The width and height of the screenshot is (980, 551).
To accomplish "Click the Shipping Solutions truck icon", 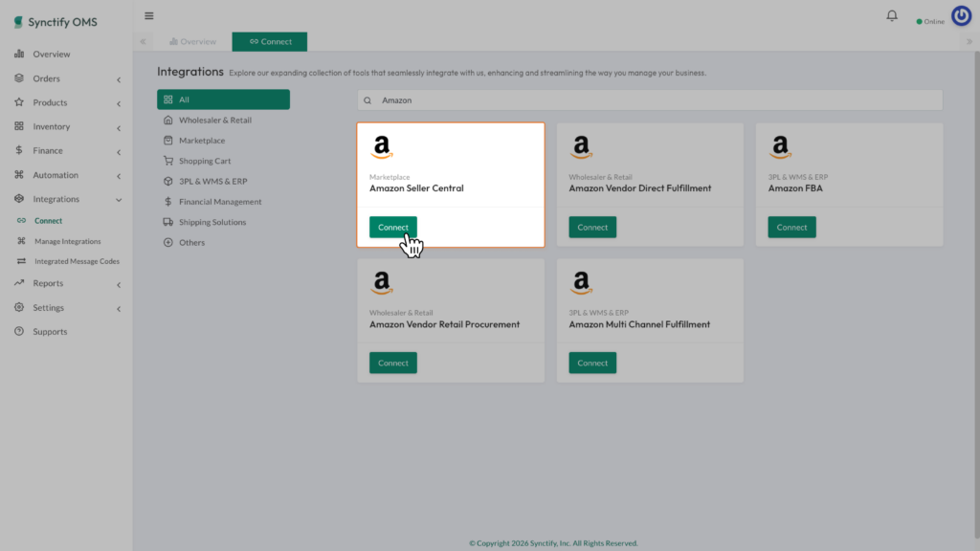I will (x=168, y=222).
